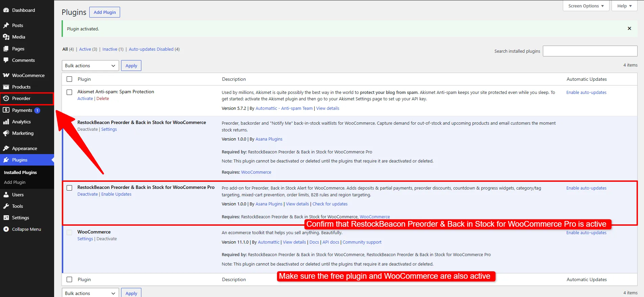Viewport: 644px width, 297px height.
Task: Open Asana Plugins author link for free plugin
Action: (269, 139)
